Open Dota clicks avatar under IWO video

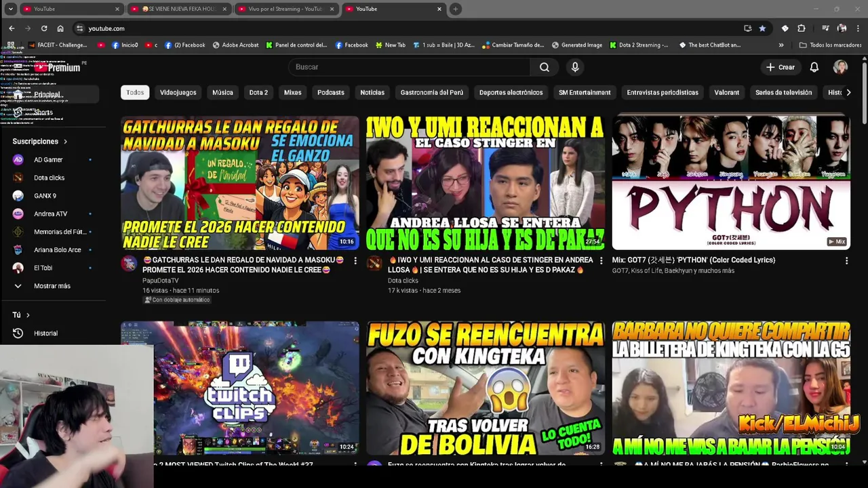click(374, 264)
